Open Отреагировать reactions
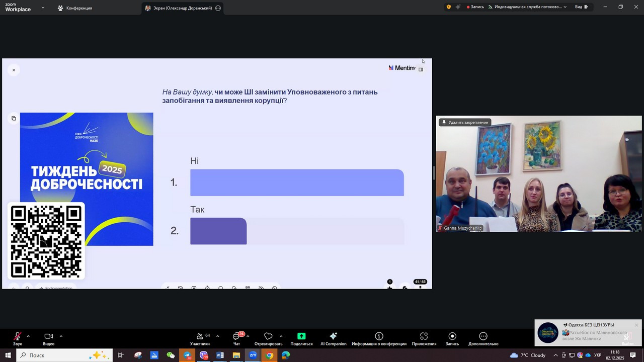Image resolution: width=644 pixels, height=362 pixels. (268, 339)
